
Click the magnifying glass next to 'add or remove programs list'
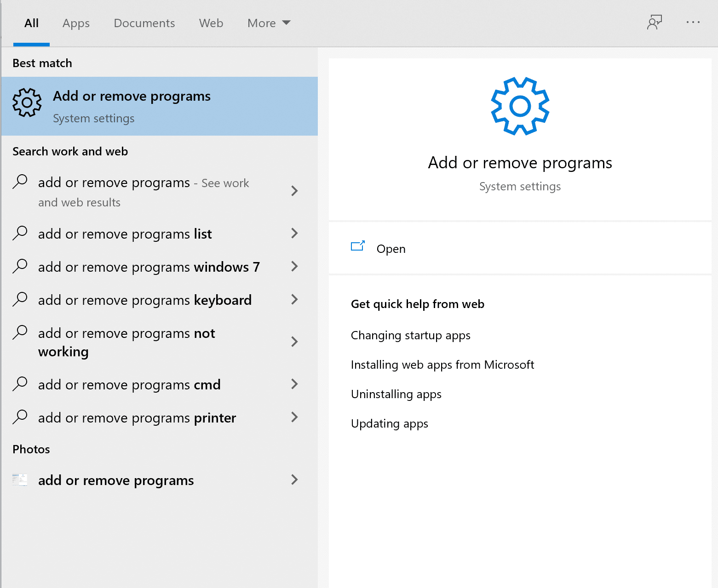20,234
